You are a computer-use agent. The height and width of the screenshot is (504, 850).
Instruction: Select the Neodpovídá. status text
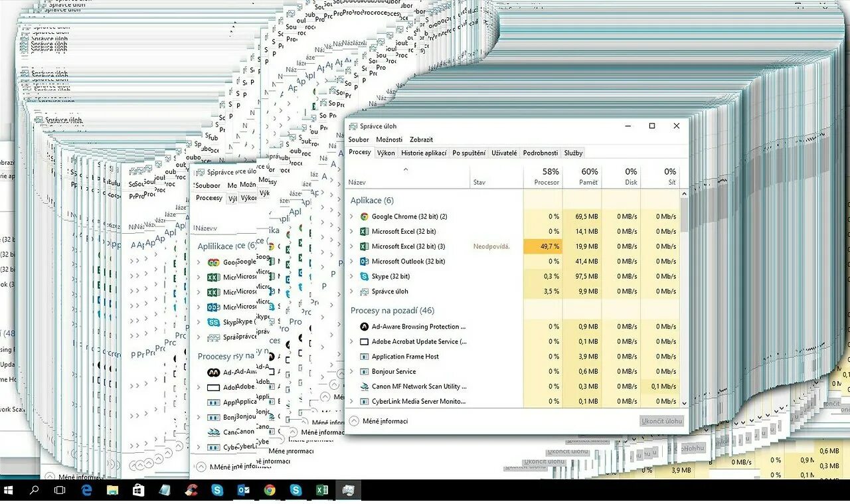tap(491, 246)
